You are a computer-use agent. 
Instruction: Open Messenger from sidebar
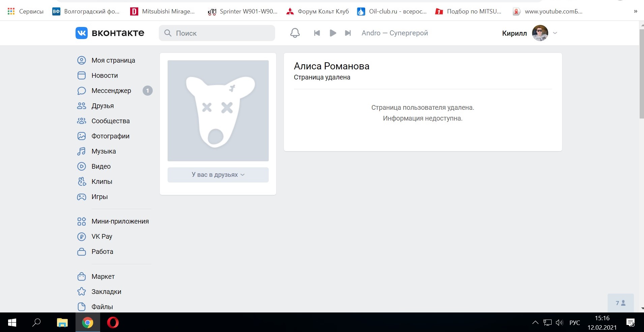[x=111, y=91]
